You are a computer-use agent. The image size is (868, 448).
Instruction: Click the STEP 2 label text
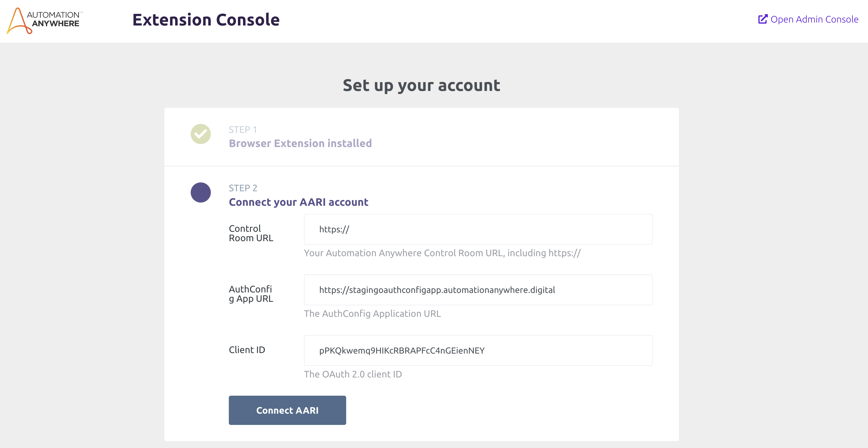[x=243, y=188]
